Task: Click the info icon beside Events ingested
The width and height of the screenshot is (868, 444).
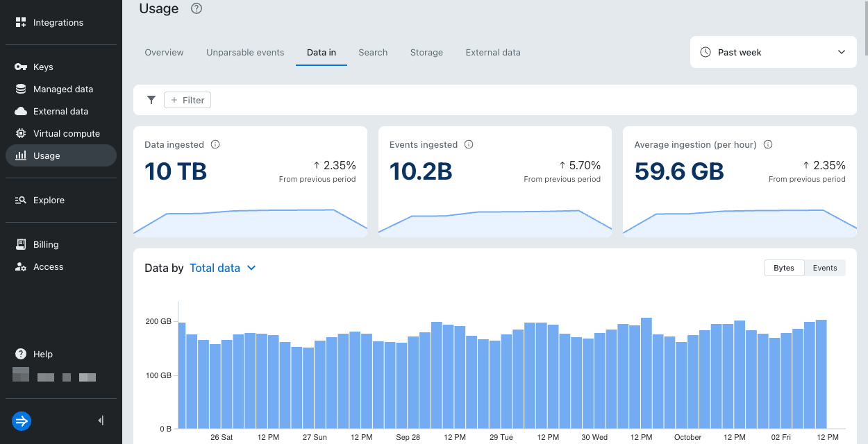Action: (x=469, y=144)
